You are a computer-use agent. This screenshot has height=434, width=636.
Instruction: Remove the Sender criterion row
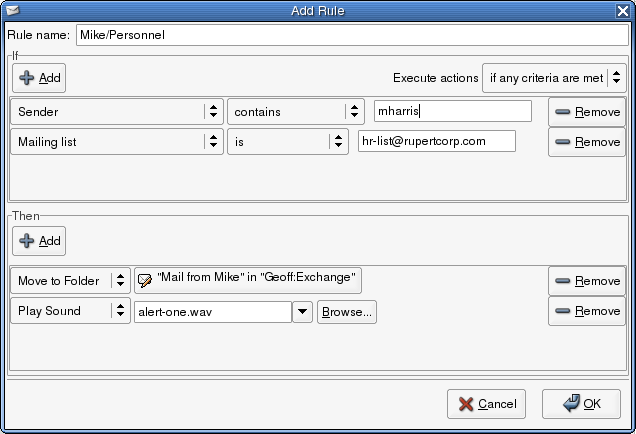pyautogui.click(x=587, y=112)
